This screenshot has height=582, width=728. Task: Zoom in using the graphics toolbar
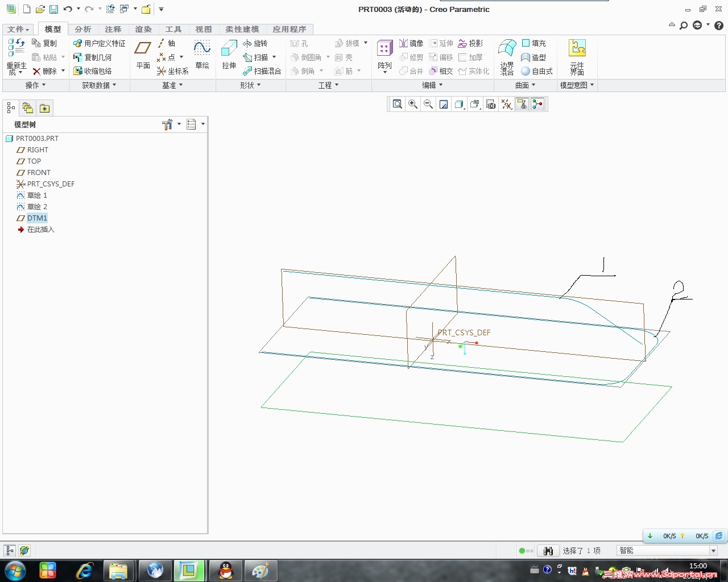click(x=413, y=104)
